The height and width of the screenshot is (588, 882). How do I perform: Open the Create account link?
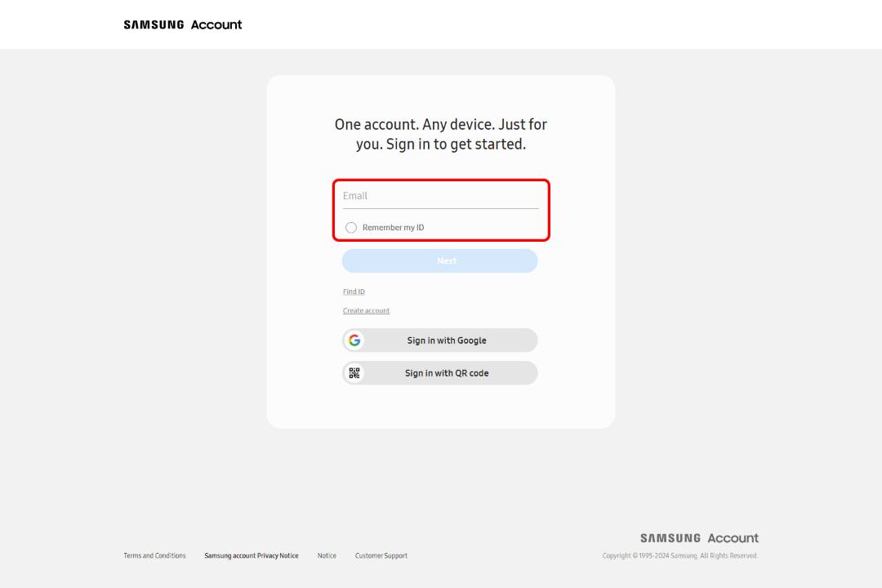coord(366,310)
